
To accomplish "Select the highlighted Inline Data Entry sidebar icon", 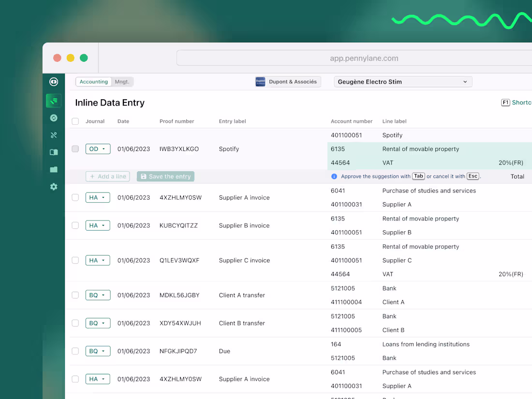I will [54, 101].
